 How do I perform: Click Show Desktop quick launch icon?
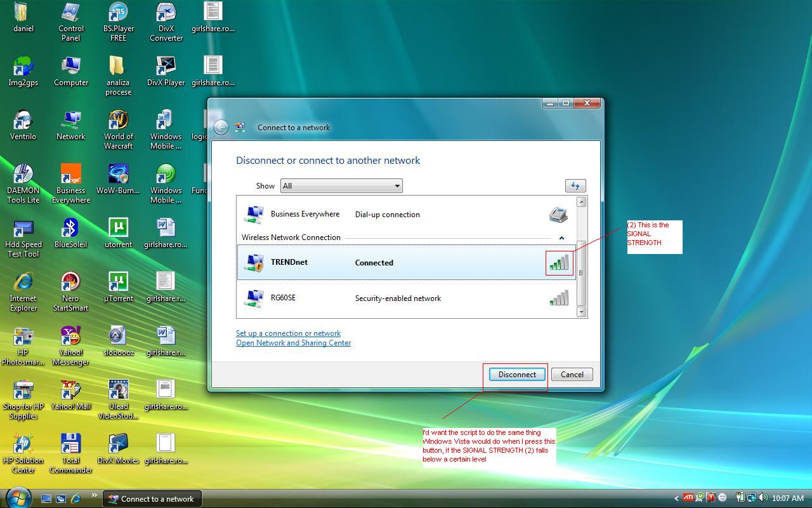[46, 499]
